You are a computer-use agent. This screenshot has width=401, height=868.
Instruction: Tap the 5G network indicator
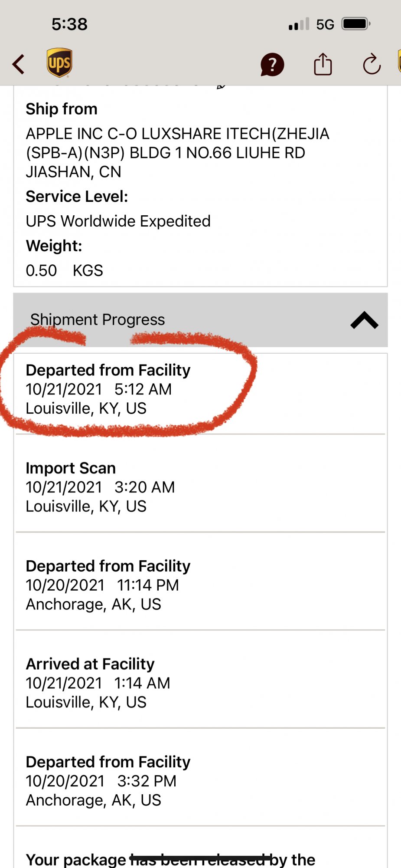click(x=325, y=24)
